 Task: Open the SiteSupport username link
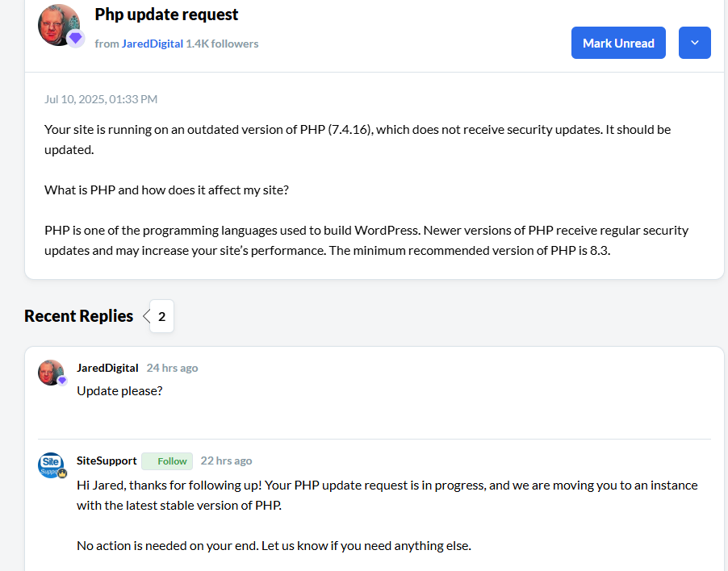(x=107, y=461)
